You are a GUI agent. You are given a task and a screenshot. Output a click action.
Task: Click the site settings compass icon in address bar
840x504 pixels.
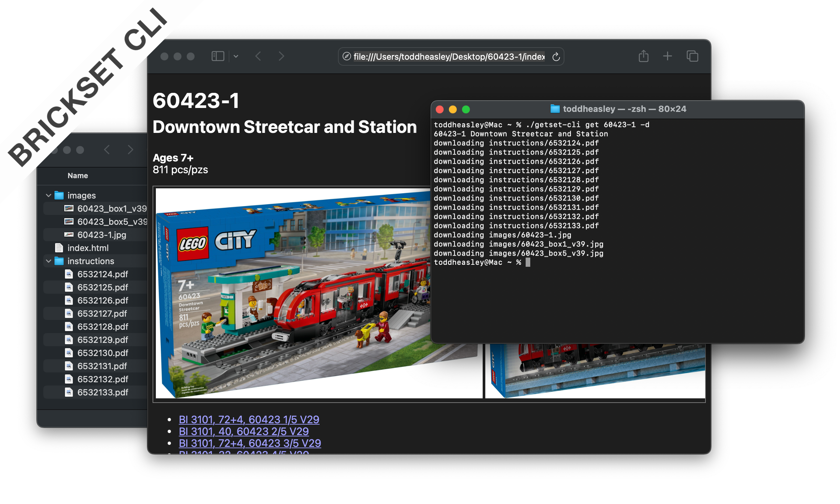(x=346, y=56)
